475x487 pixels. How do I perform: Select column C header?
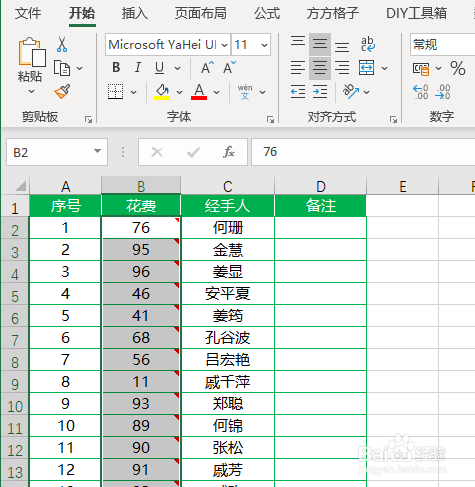pos(228,186)
